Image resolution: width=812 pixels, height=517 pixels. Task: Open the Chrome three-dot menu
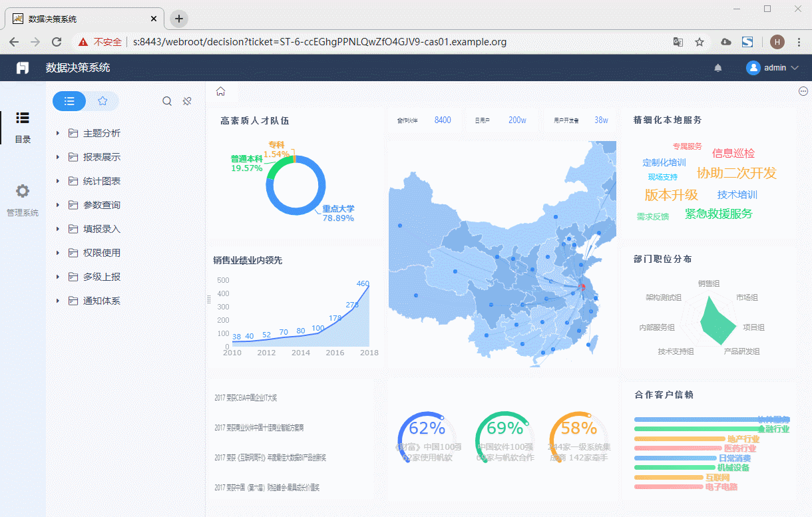(x=799, y=42)
